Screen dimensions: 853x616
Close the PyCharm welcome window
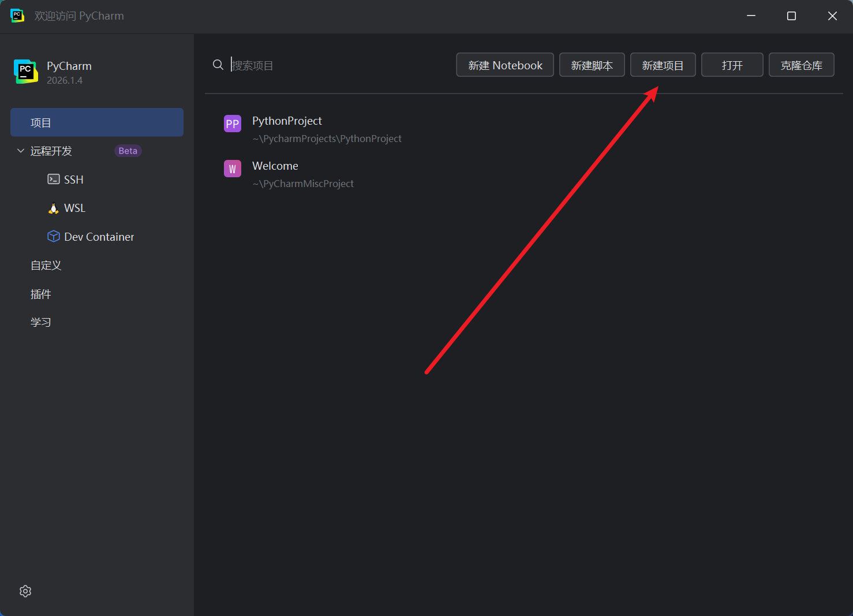[x=832, y=16]
